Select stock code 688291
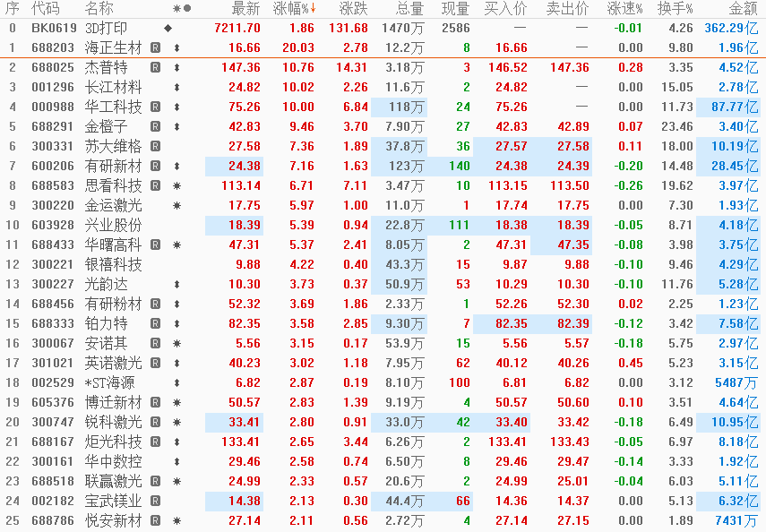Screen dimensions: 766x532 [x=53, y=126]
